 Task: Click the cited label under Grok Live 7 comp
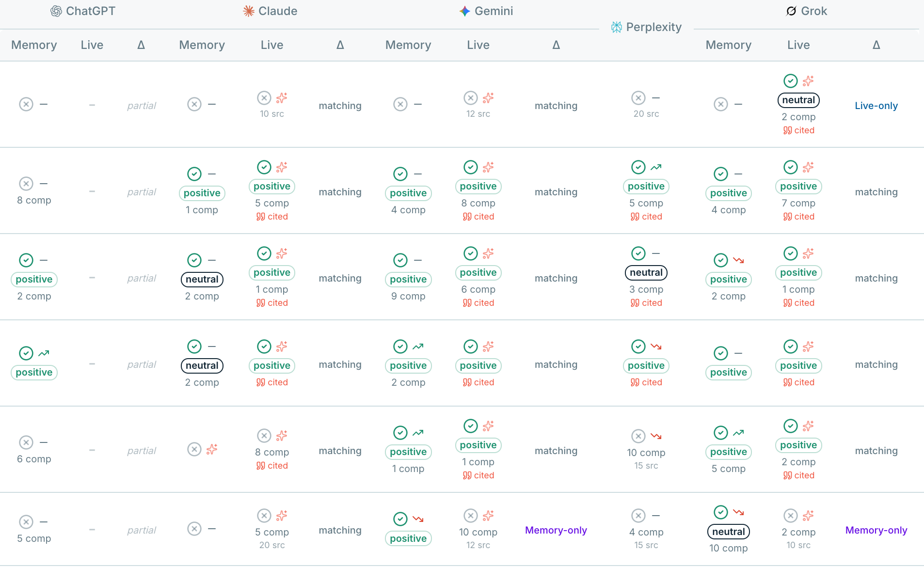click(x=798, y=217)
